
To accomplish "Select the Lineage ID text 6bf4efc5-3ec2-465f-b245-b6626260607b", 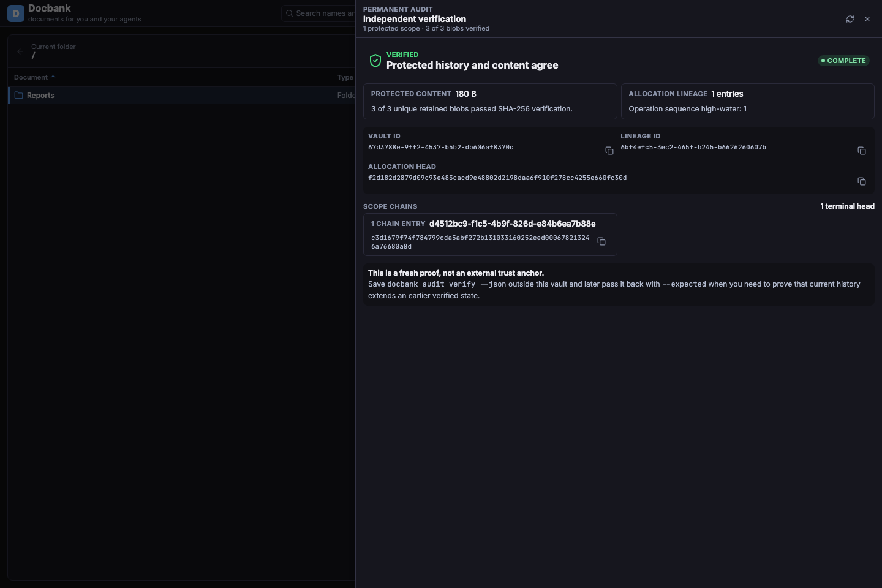I will 693,147.
